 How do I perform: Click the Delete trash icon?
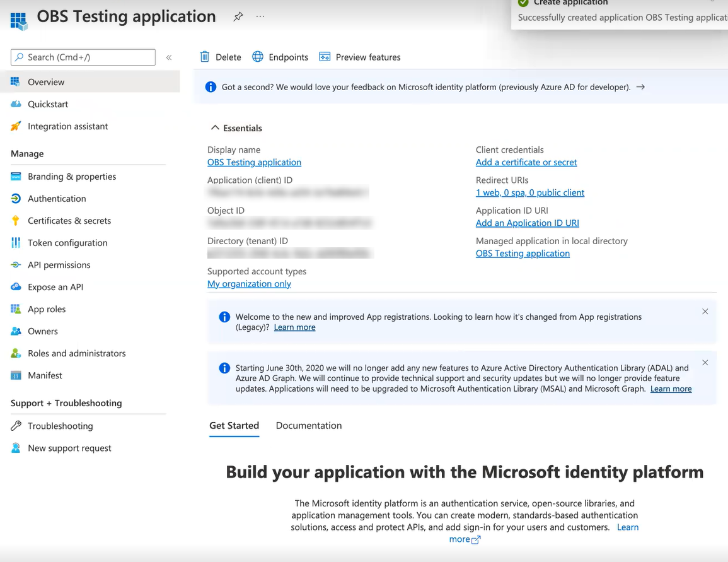pos(205,57)
